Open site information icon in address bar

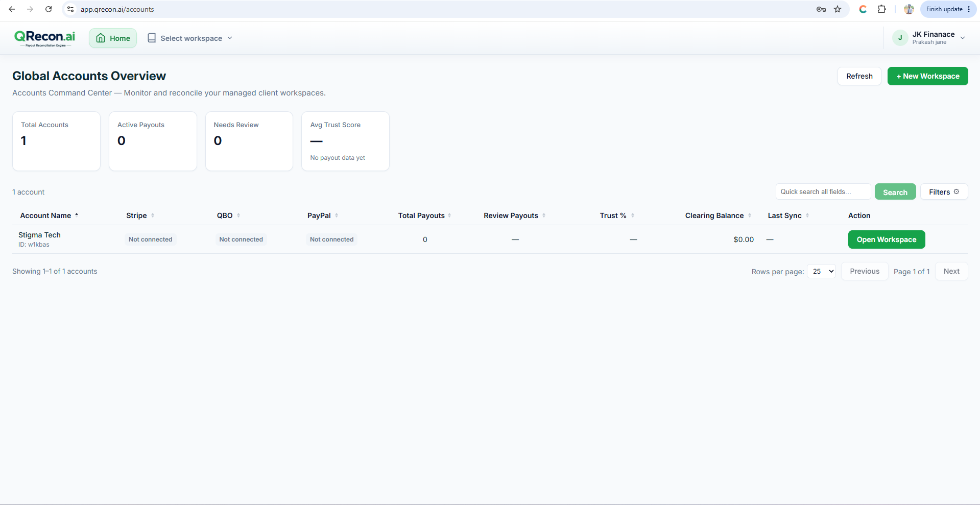point(70,9)
